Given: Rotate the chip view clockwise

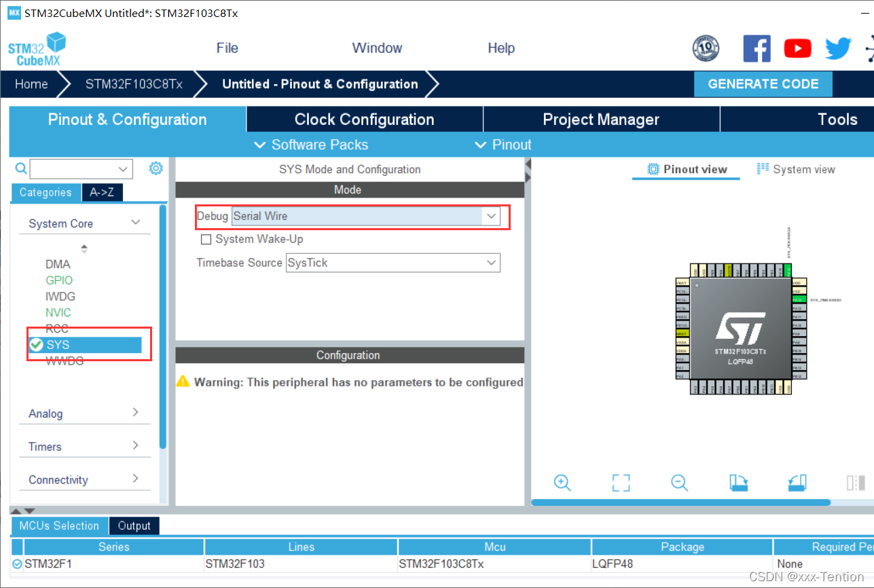Looking at the screenshot, I should click(x=738, y=483).
